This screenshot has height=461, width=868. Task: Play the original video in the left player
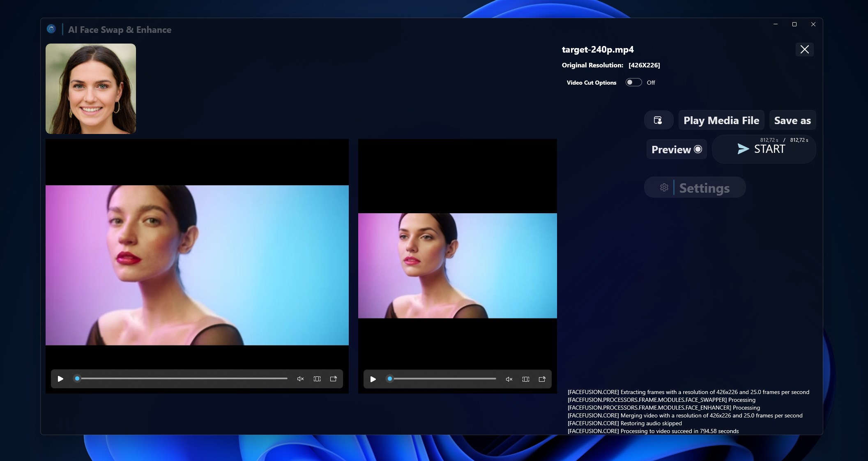point(60,379)
